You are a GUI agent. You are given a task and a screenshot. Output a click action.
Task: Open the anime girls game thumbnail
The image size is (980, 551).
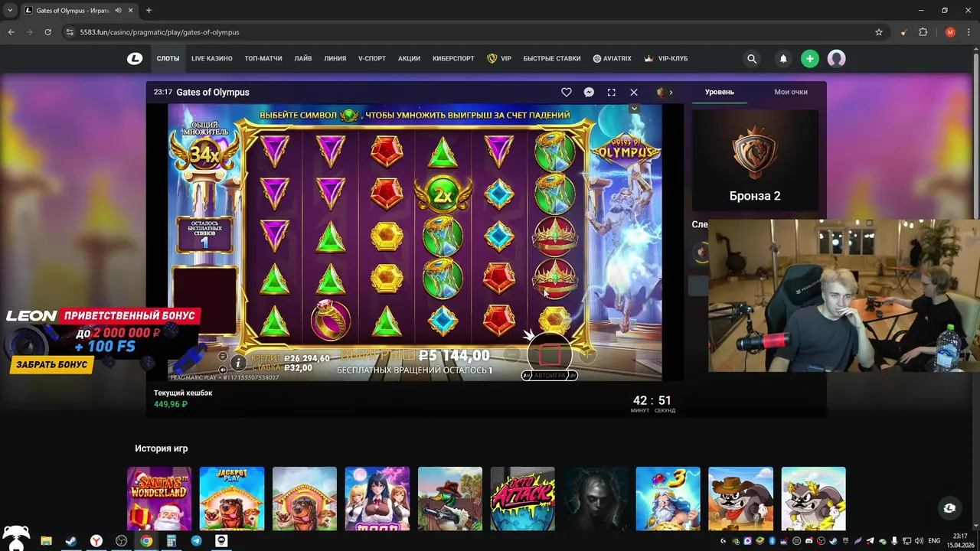(377, 499)
